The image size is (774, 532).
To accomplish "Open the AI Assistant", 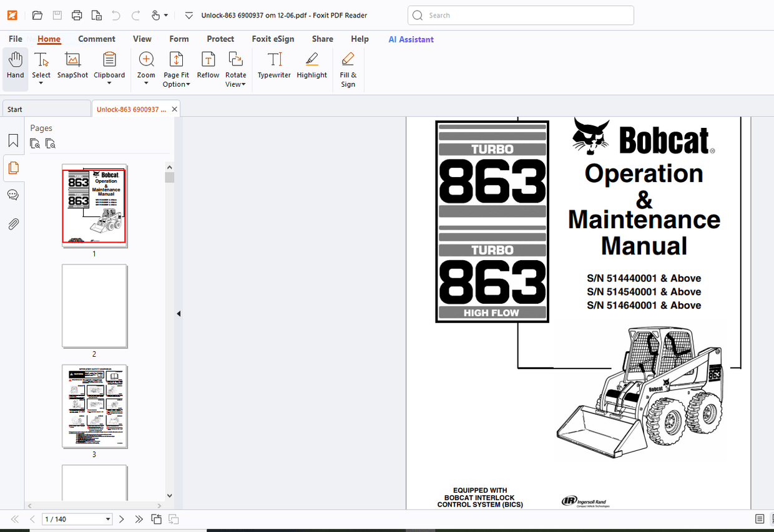I will click(411, 39).
